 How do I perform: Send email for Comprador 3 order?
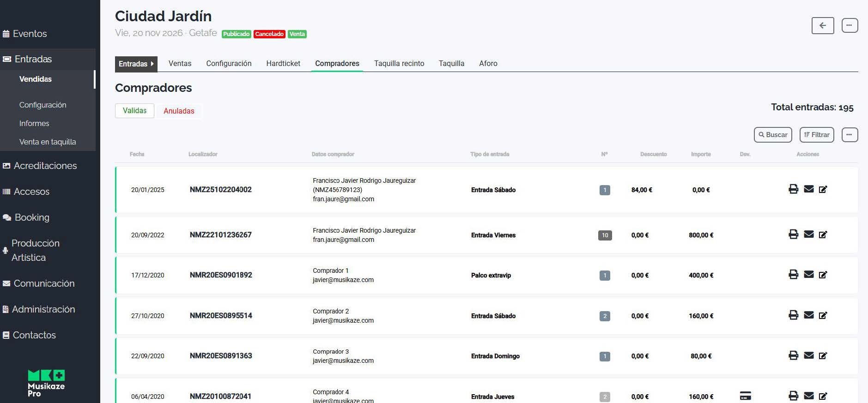point(808,355)
